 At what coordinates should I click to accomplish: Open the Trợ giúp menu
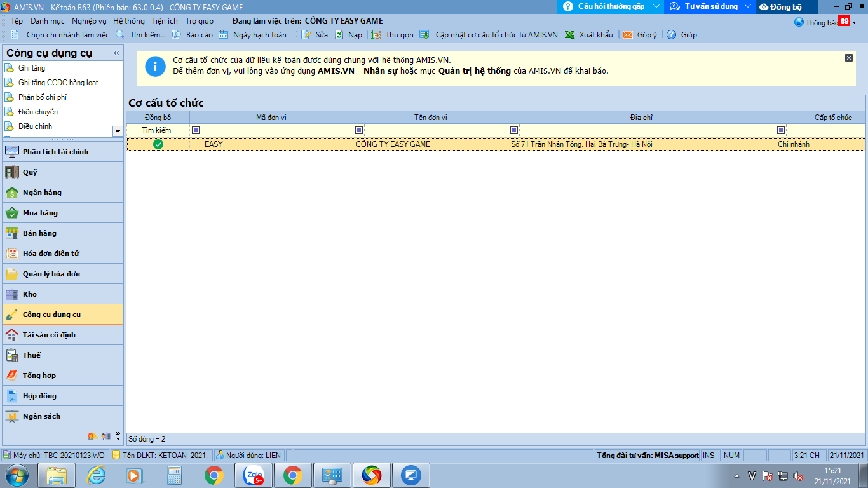click(x=199, y=21)
